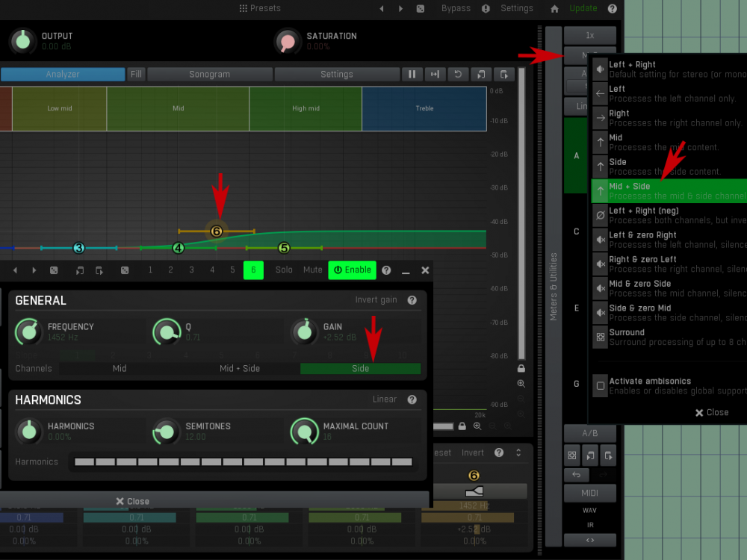Click band editor copy icon
The image size is (747, 560).
click(x=80, y=270)
